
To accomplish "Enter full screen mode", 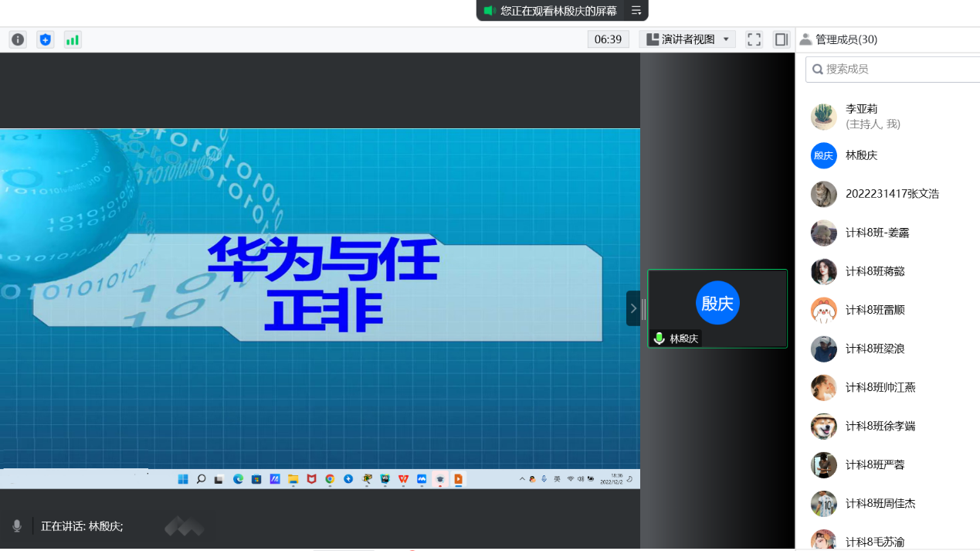I will [754, 39].
